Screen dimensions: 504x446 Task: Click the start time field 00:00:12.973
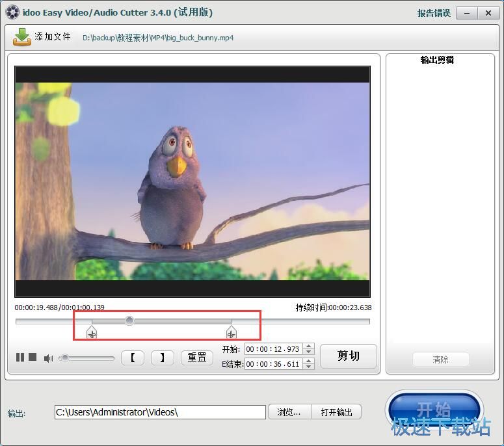(273, 349)
